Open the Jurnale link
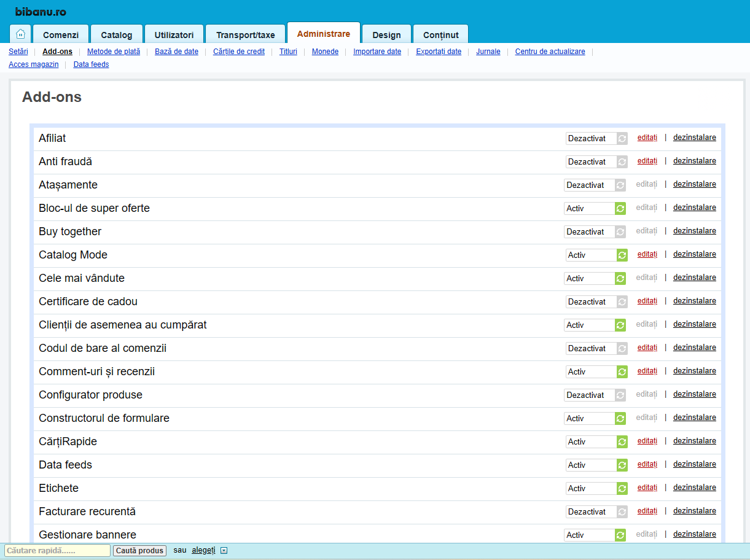Viewport: 750px width, 560px height. (x=488, y=52)
